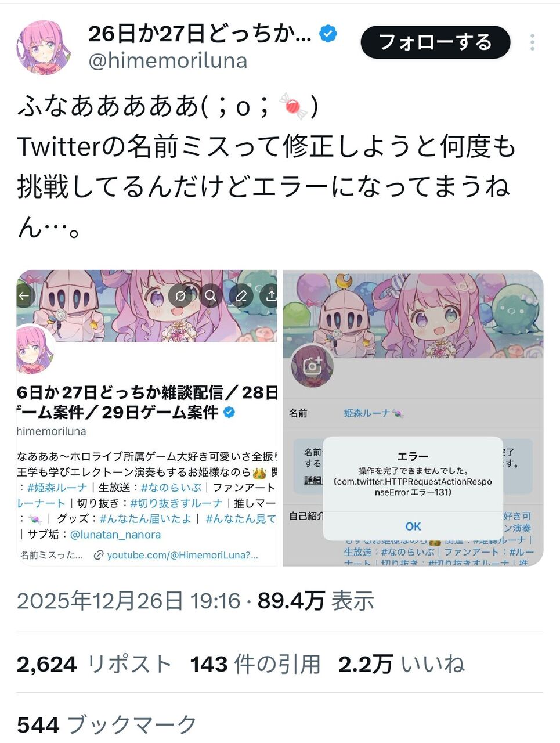Tap the share upload icon in left screenshot
The height and width of the screenshot is (743, 560).
[x=270, y=296]
